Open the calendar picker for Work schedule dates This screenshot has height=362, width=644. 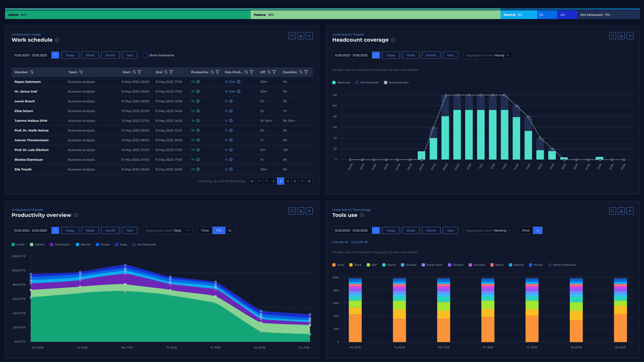click(55, 55)
